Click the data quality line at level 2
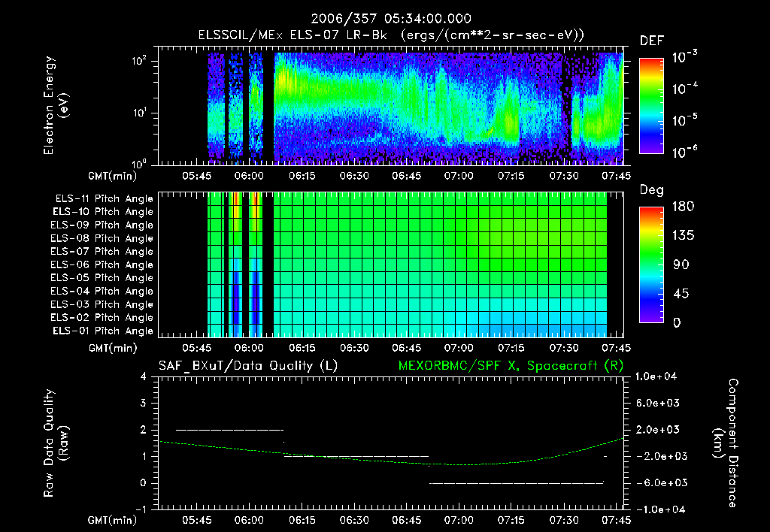 (x=230, y=430)
